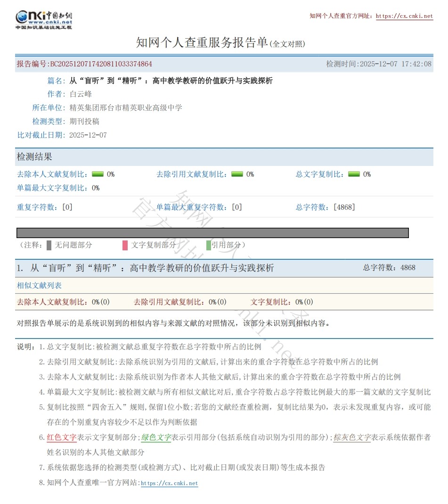Screen dimensions: 448x504
Task: Open the official website link in note 8
Action: pos(169,483)
